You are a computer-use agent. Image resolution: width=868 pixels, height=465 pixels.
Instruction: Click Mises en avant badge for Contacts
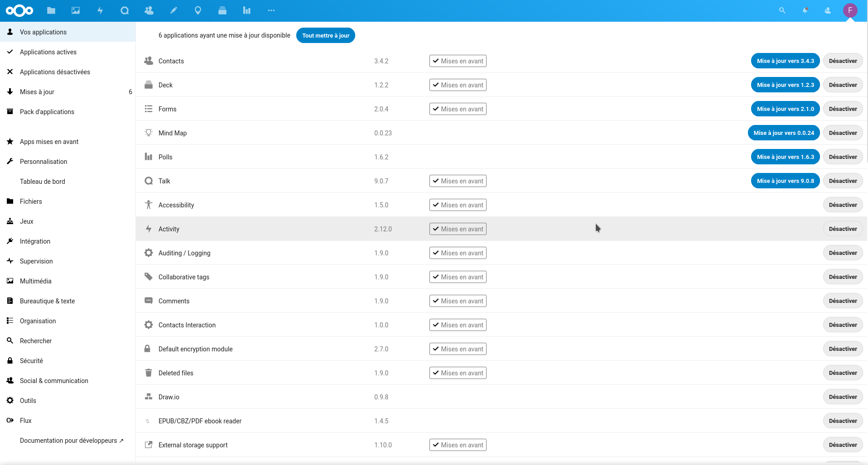point(458,61)
